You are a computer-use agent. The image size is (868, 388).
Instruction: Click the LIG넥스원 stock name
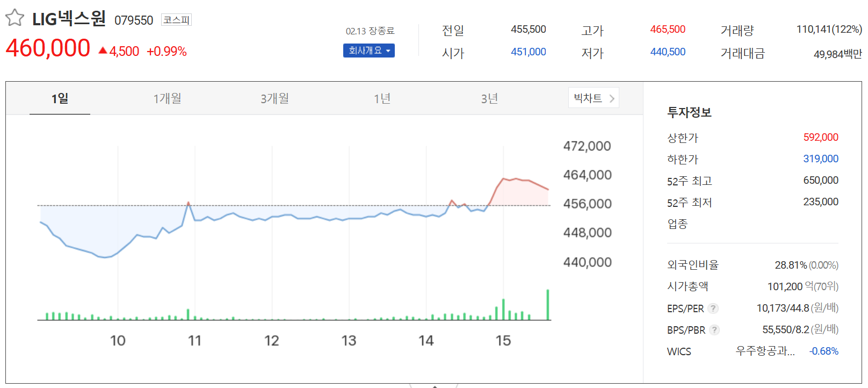(x=69, y=19)
